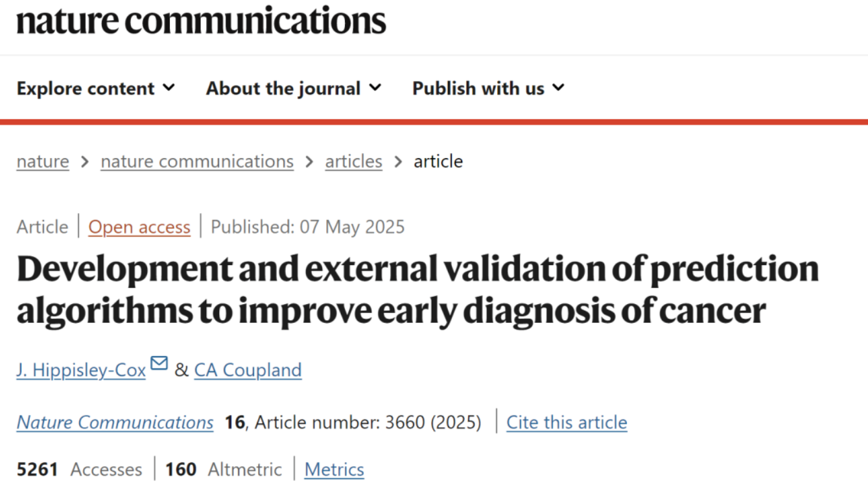Expand the Explore content chevron
This screenshot has width=868, height=494.
pyautogui.click(x=169, y=88)
